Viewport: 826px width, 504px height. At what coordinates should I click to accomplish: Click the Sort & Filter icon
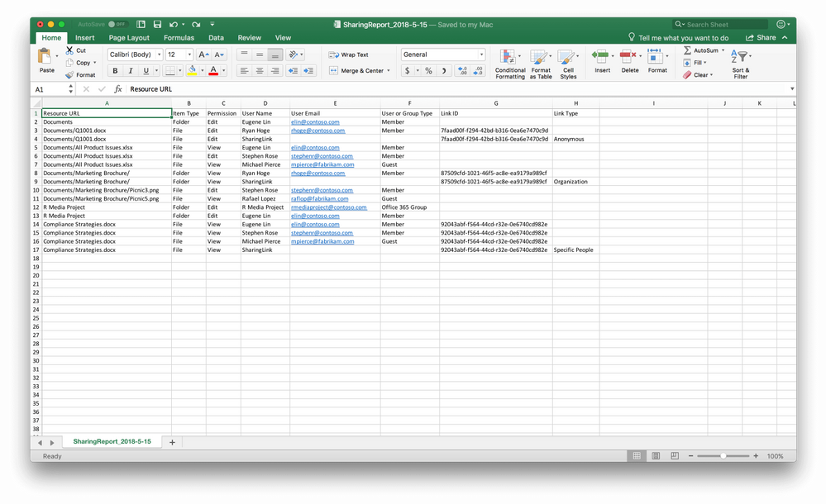740,62
